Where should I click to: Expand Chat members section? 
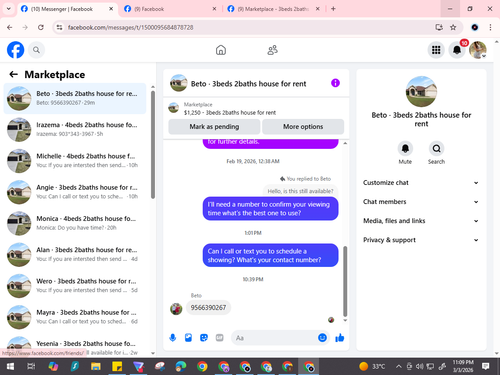tap(421, 202)
